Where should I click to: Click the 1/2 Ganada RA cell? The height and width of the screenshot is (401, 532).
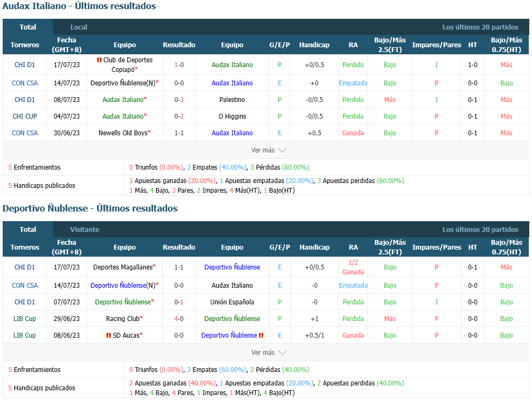[353, 267]
